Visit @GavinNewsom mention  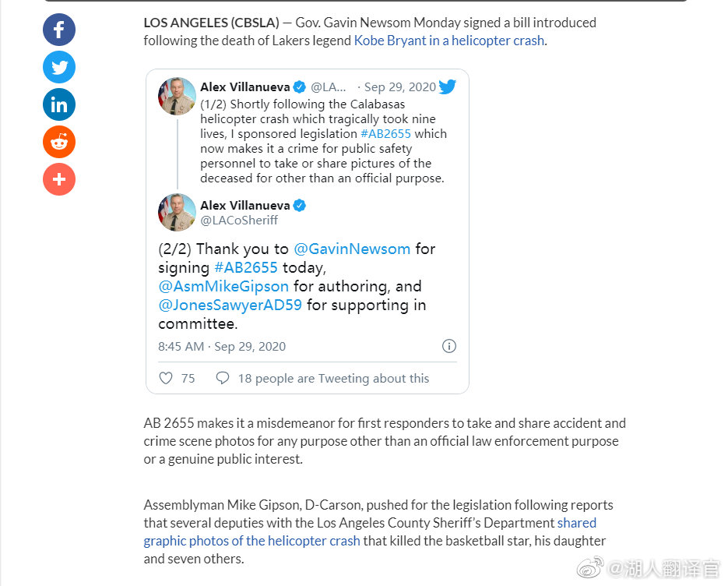tap(352, 249)
